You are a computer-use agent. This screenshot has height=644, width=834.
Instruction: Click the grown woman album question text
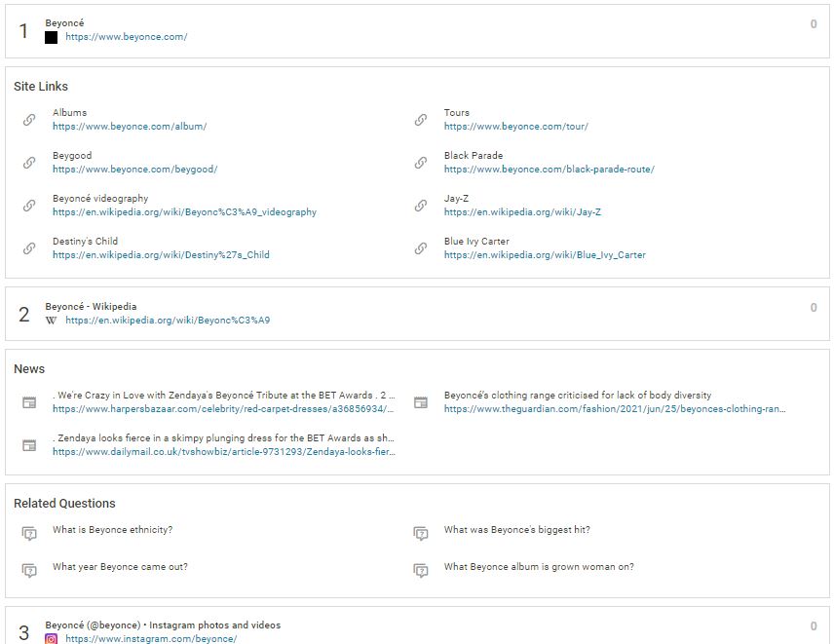[539, 567]
